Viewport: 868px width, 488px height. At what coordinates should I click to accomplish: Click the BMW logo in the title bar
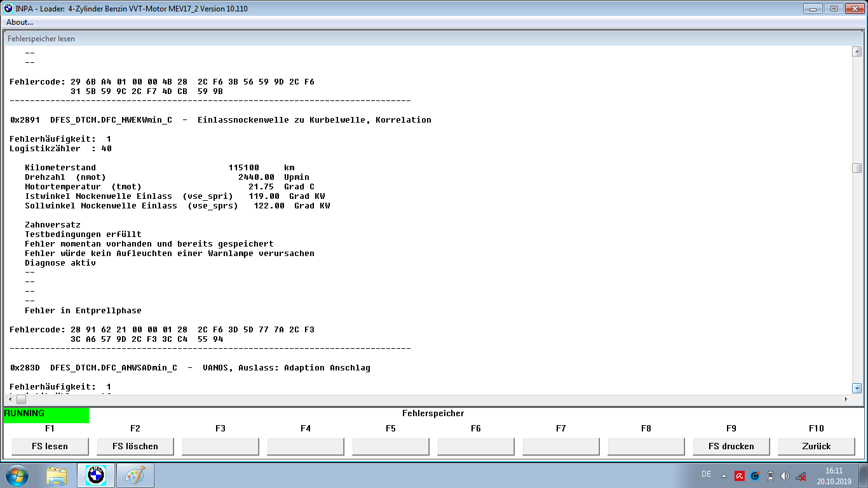(8, 8)
